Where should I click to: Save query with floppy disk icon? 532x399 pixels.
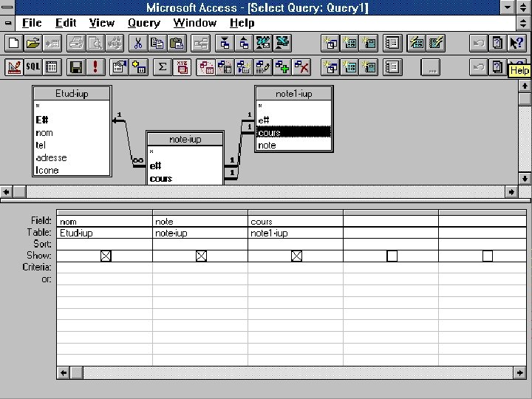tap(76, 66)
